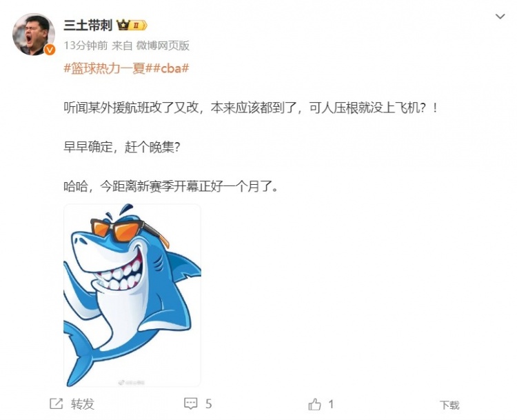Click the 转发 repost label
This screenshot has width=517, height=420.
(x=83, y=404)
